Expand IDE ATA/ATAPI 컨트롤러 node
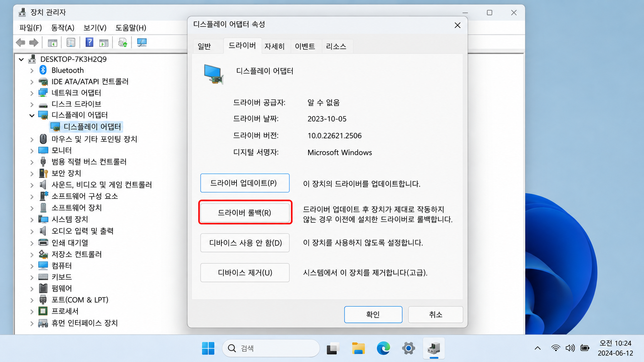Screen dimensions: 644x362 point(32,82)
